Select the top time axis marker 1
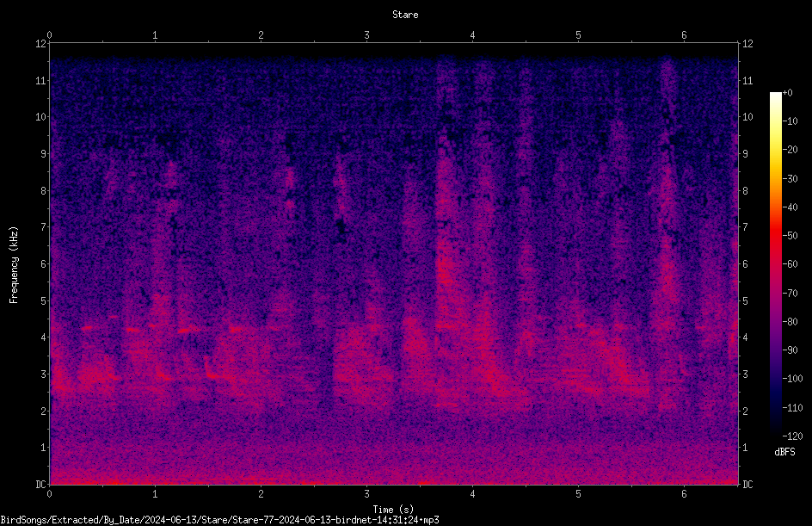The image size is (812, 526). click(155, 35)
